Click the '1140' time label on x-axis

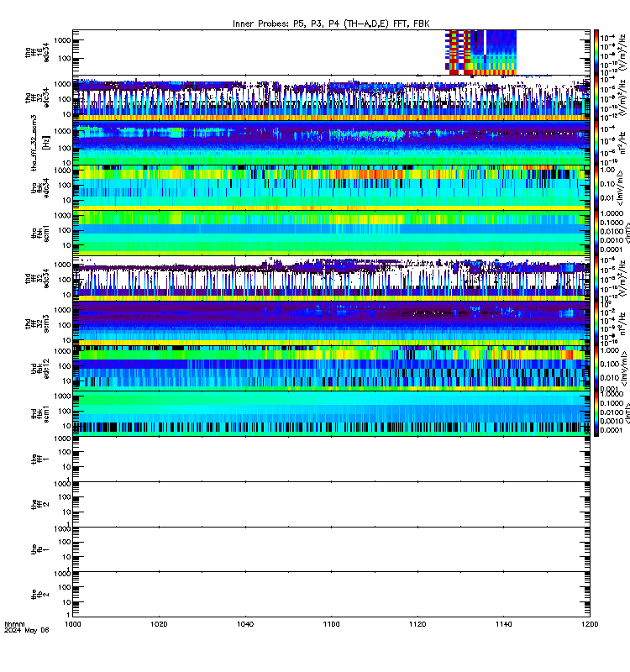[503, 624]
